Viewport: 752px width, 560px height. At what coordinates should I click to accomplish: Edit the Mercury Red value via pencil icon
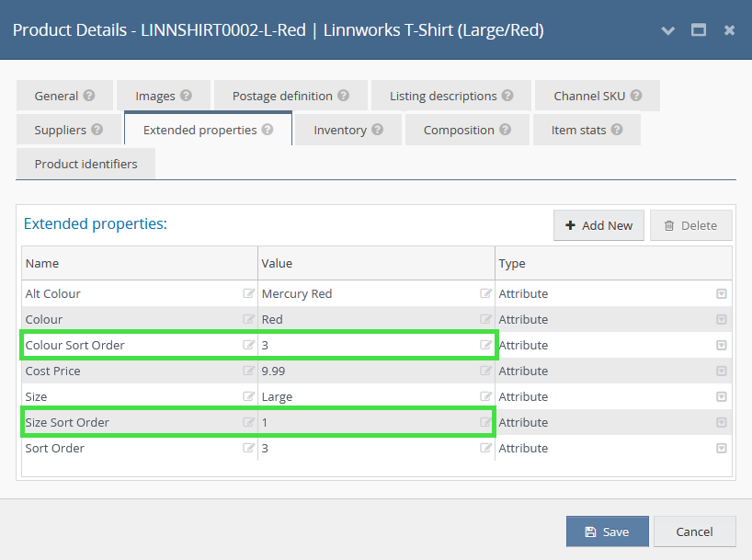[x=485, y=293]
